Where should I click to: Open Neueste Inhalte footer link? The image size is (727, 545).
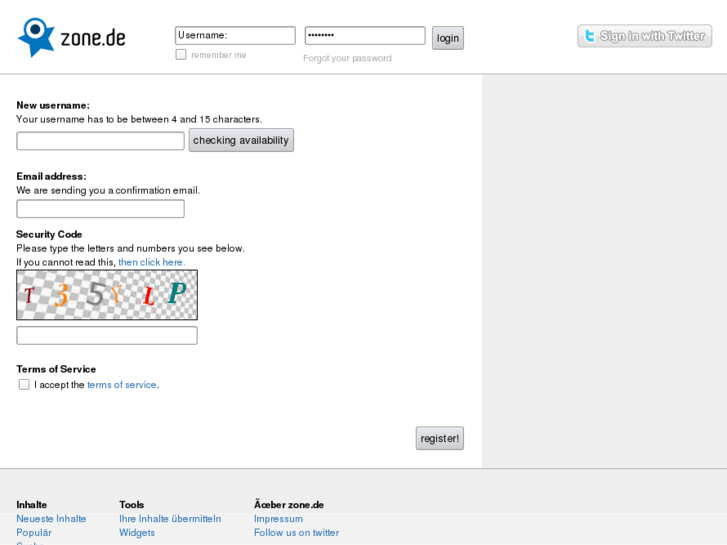click(x=51, y=519)
